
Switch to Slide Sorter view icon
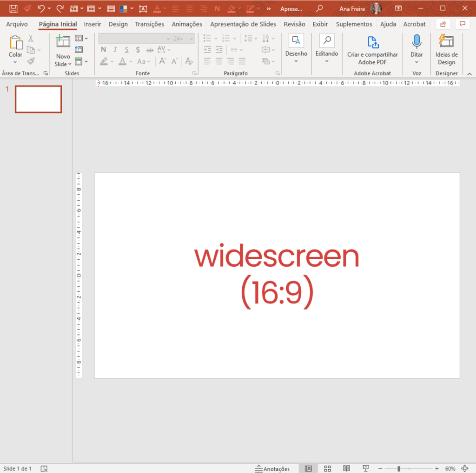pyautogui.click(x=327, y=468)
